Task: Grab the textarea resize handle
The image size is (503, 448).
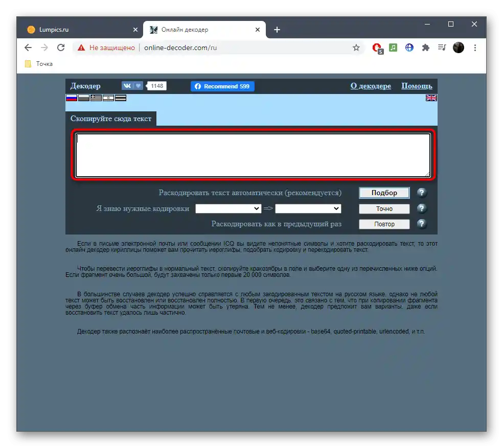Action: [428, 174]
